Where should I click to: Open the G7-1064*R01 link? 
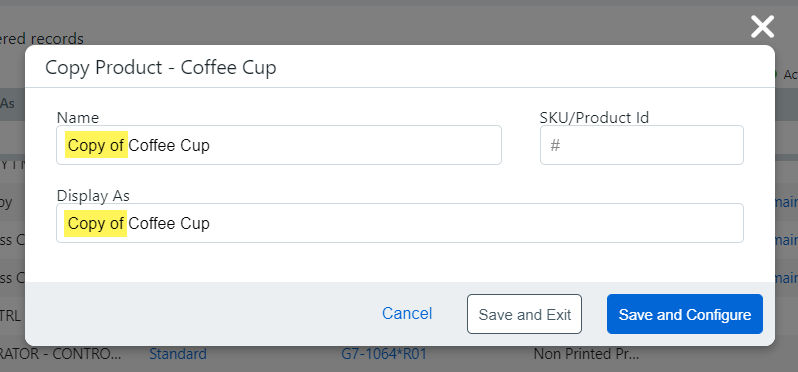tap(383, 354)
